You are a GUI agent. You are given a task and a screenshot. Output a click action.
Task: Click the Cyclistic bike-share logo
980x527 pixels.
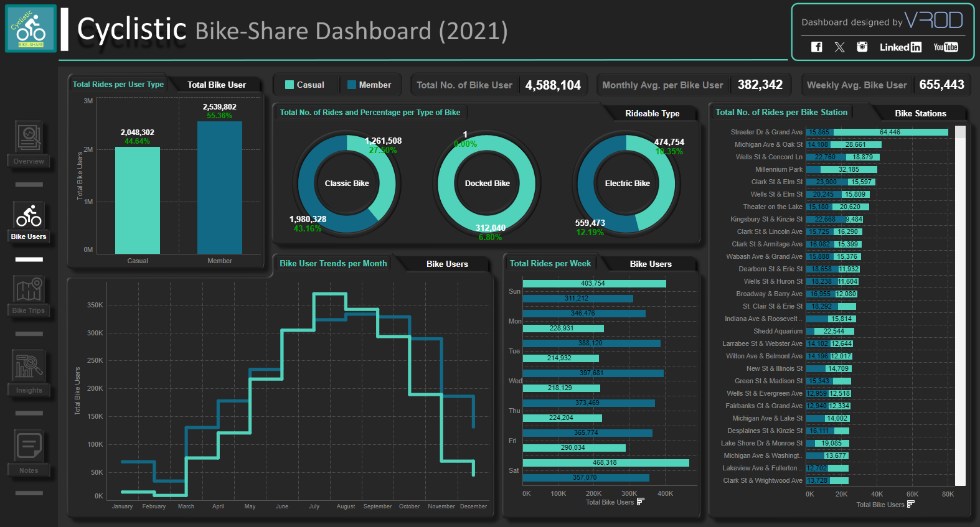coord(31,29)
